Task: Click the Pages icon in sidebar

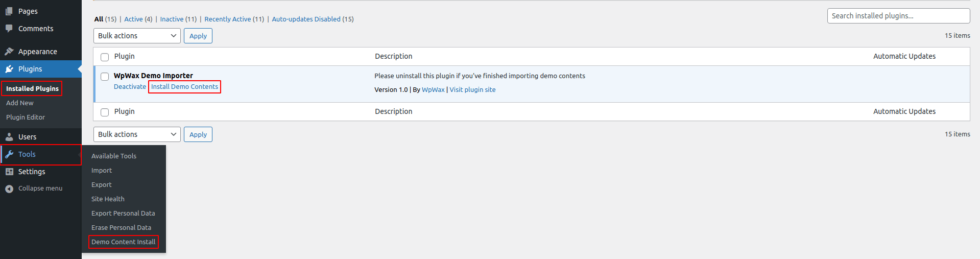Action: (9, 11)
